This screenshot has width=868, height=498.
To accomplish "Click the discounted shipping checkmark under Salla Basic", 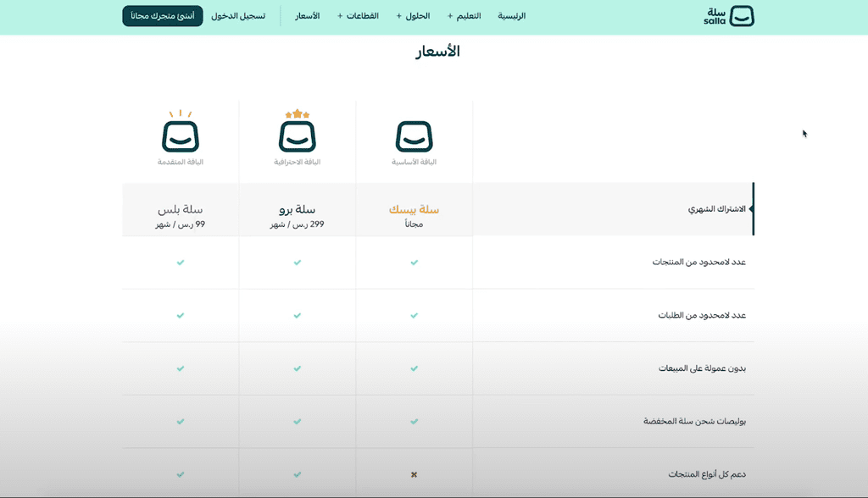I will [414, 422].
